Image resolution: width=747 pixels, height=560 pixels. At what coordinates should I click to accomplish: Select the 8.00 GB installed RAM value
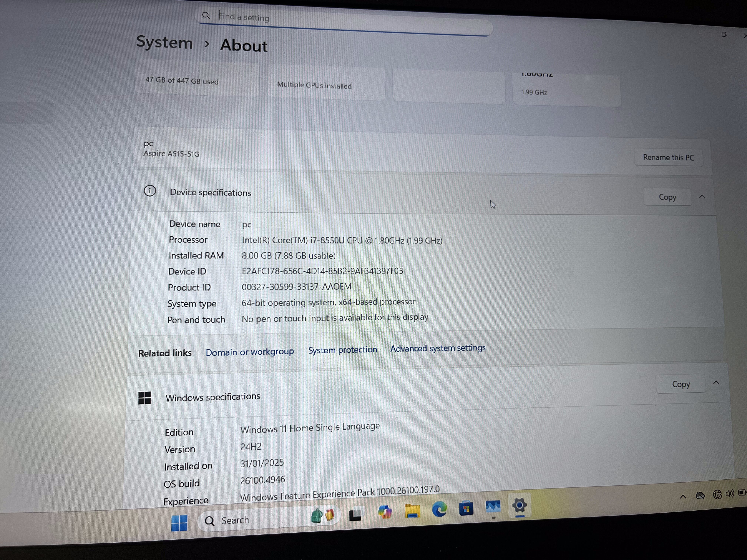289,256
